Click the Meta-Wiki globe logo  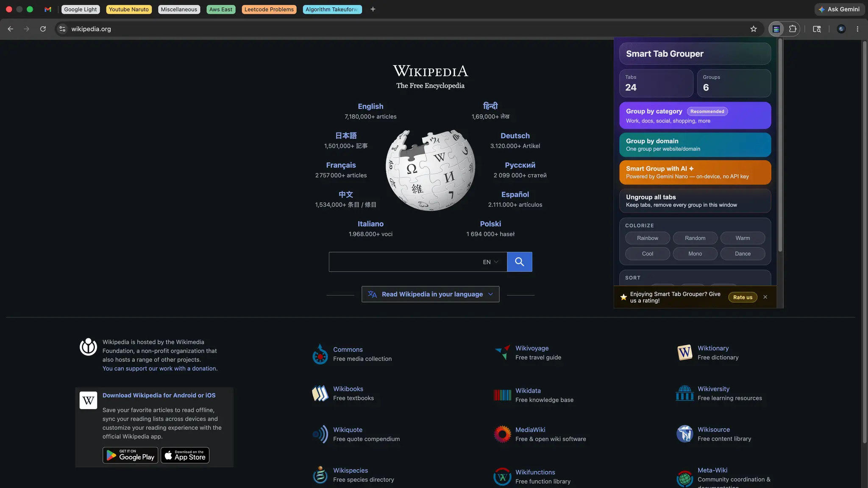[x=684, y=479]
